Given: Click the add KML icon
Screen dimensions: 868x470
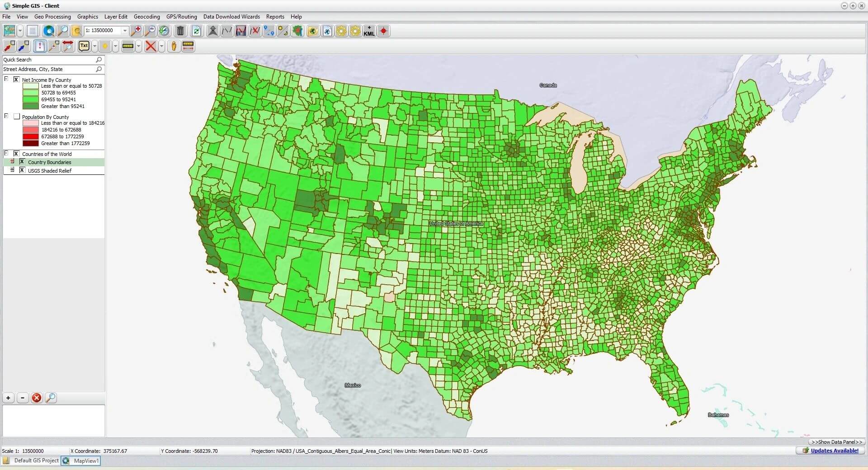Looking at the screenshot, I should [369, 31].
